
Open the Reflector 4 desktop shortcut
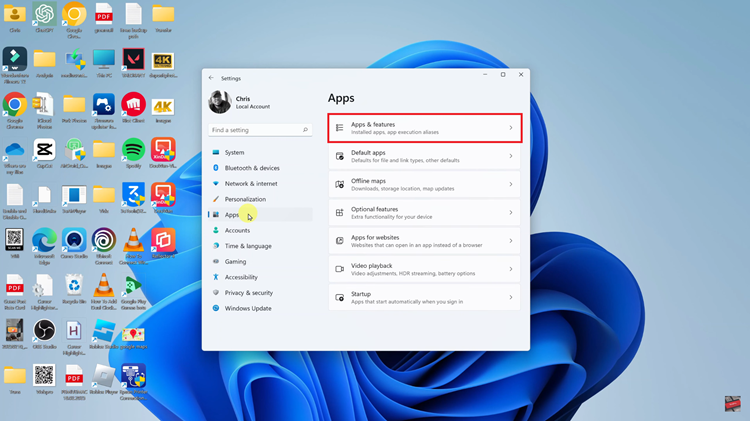(x=163, y=244)
